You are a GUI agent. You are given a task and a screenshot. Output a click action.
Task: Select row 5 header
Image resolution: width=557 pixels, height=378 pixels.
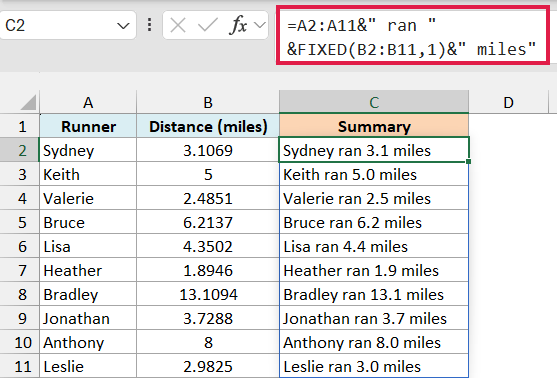tap(20, 222)
